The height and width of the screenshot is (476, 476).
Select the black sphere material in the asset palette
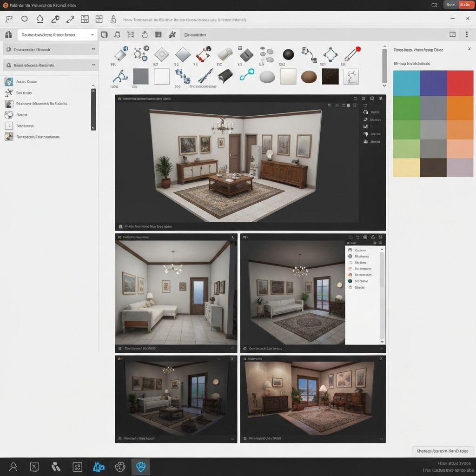288,54
